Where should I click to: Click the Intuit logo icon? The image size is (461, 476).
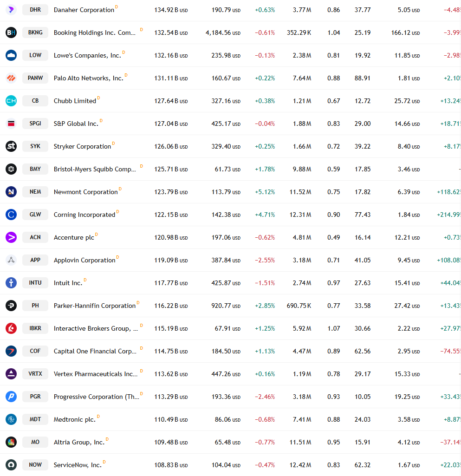coord(11,283)
